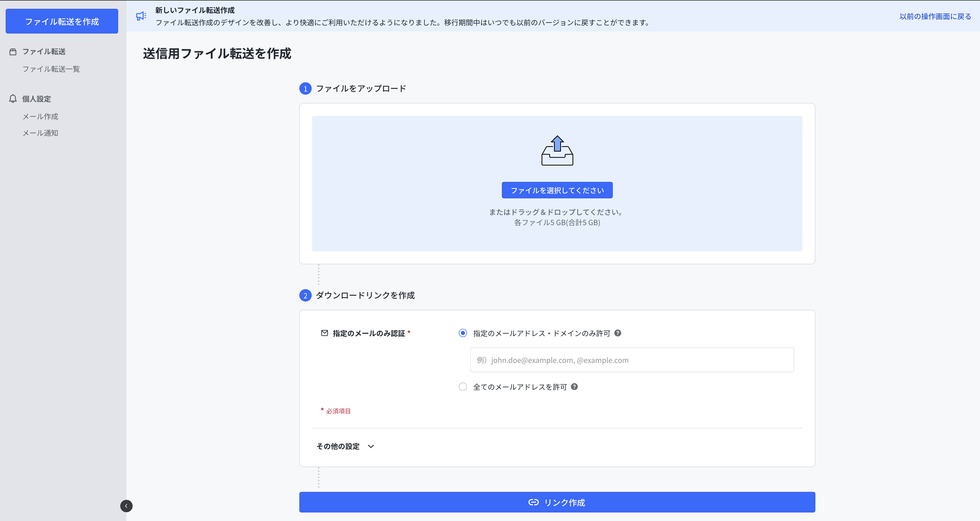
Task: Click 新しいファイル転送作成 banner title
Action: tap(195, 10)
